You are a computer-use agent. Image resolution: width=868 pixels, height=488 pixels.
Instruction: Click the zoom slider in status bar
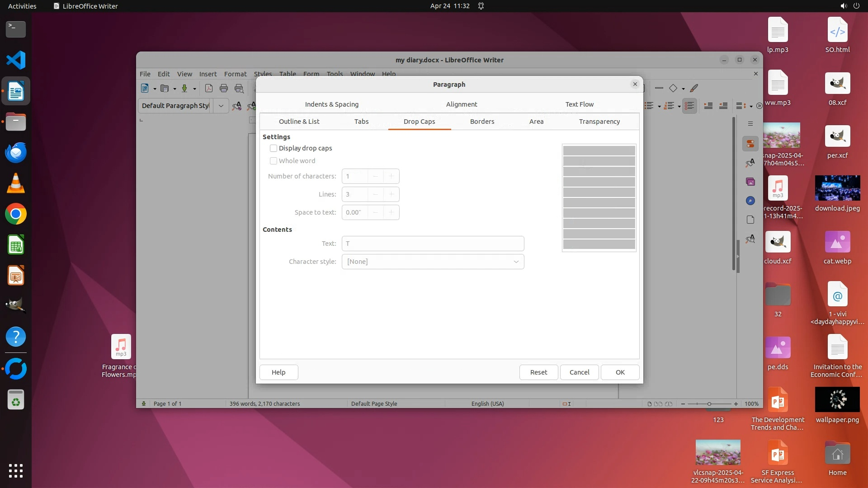click(709, 404)
